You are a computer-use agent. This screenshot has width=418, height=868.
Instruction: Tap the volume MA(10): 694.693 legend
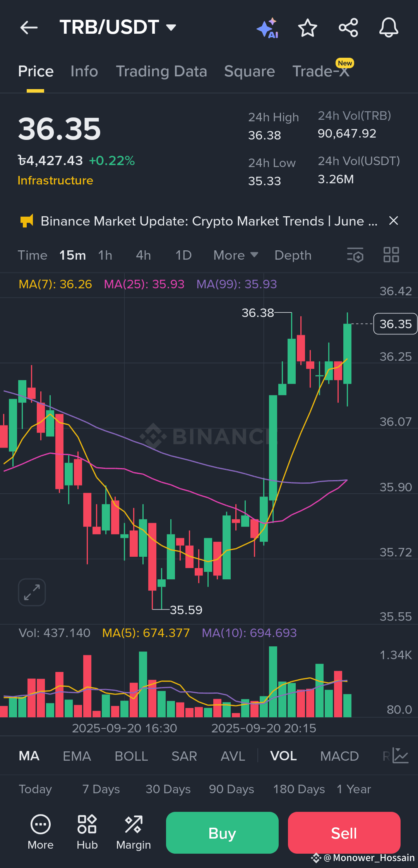click(x=249, y=633)
